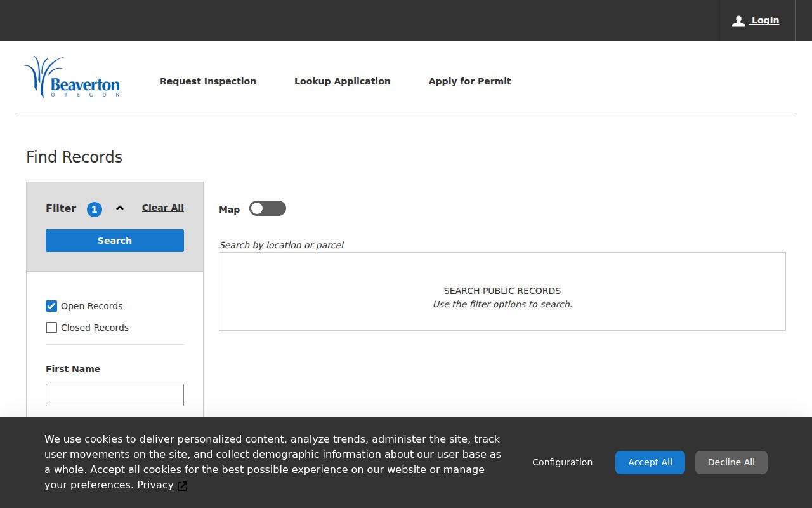Screen dimensions: 812x508
Task: Click 'Use the filter options to search.' text
Action: (502, 304)
